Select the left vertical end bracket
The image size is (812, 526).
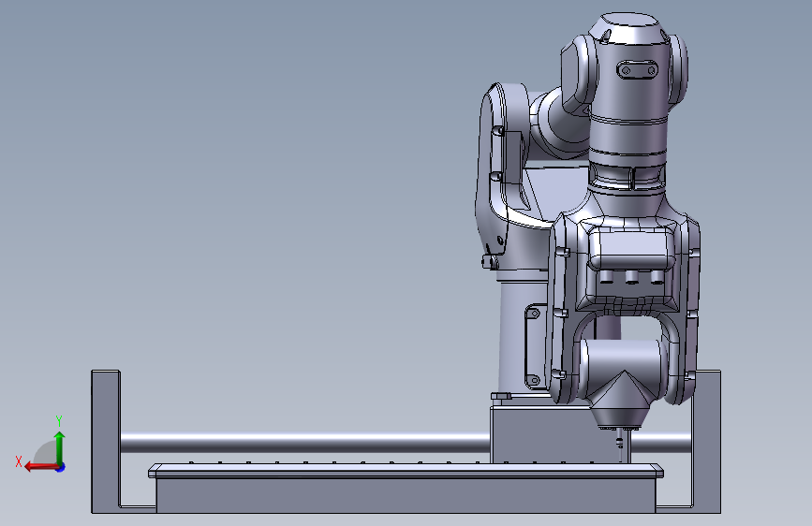[x=106, y=441]
